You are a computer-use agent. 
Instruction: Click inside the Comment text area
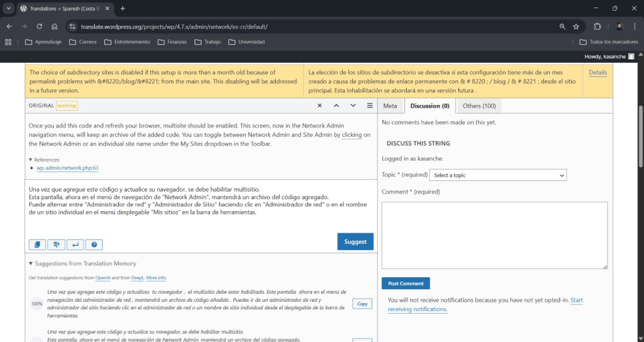(x=494, y=235)
